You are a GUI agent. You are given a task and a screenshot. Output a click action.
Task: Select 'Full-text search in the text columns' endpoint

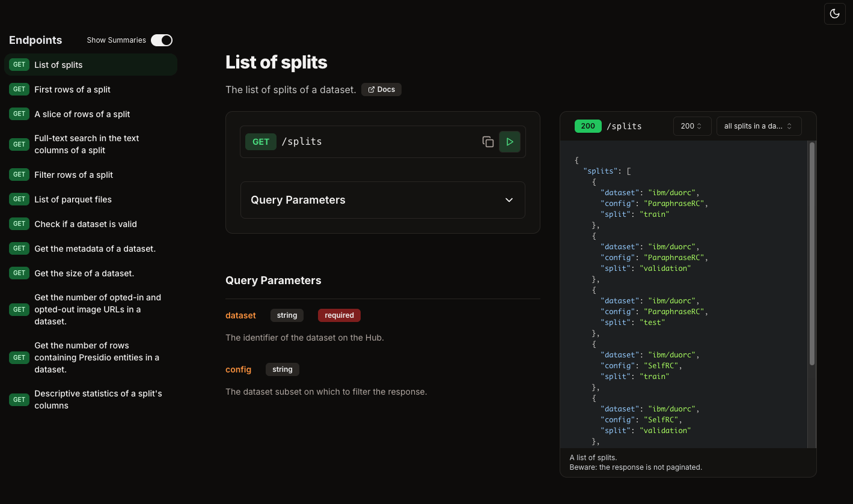click(x=87, y=144)
